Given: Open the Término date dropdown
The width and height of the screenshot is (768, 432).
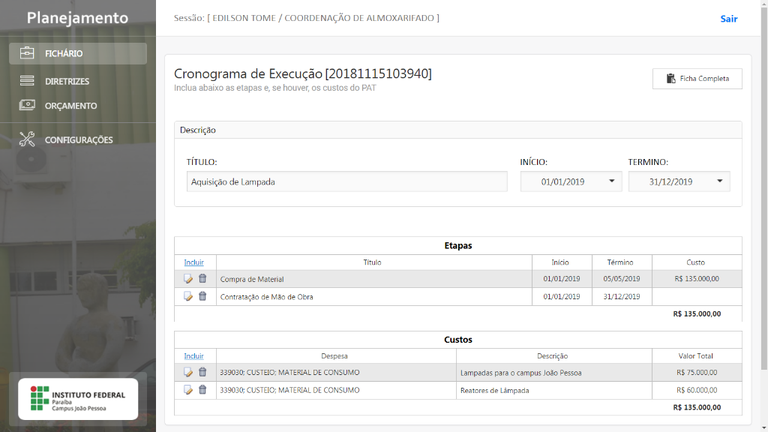Looking at the screenshot, I should [719, 182].
